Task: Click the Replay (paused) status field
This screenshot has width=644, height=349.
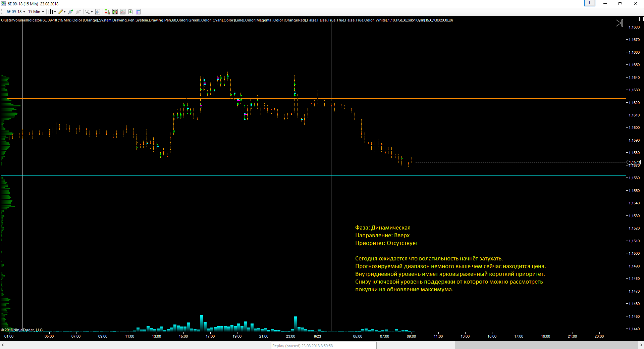Action: point(324,346)
